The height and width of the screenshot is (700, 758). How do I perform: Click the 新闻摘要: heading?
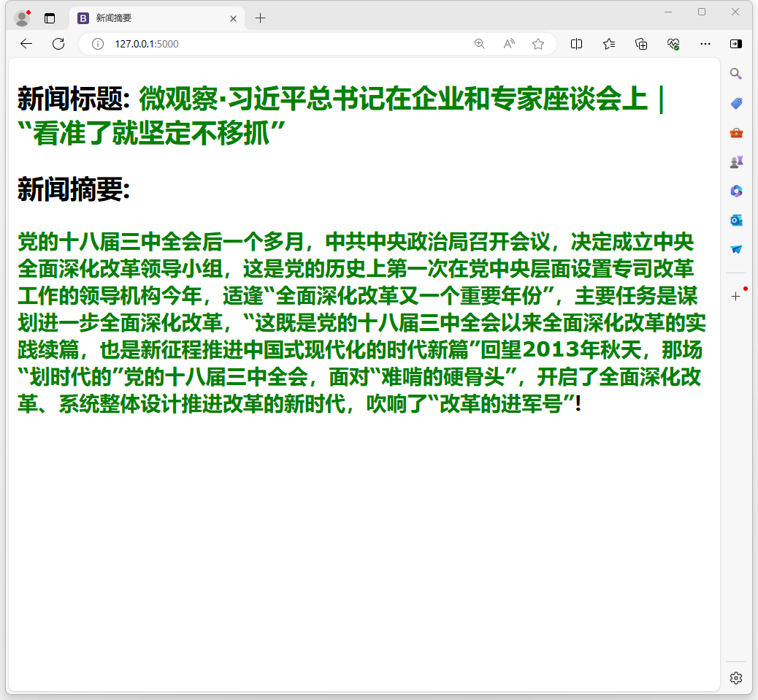click(x=74, y=189)
